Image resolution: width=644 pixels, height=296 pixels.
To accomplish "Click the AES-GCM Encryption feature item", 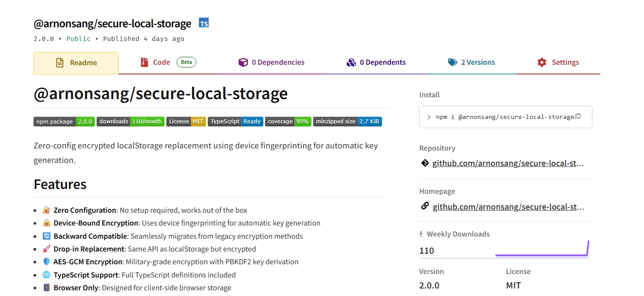I will [x=170, y=262].
